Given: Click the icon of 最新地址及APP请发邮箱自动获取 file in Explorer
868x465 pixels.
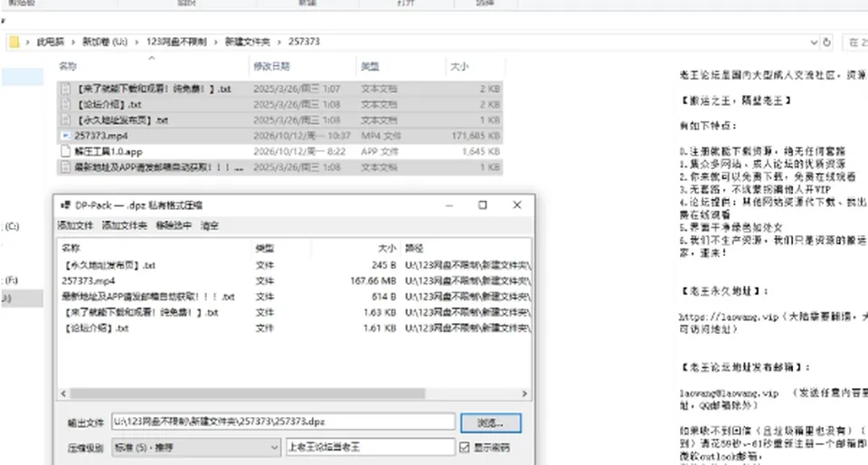Looking at the screenshot, I should tap(66, 166).
